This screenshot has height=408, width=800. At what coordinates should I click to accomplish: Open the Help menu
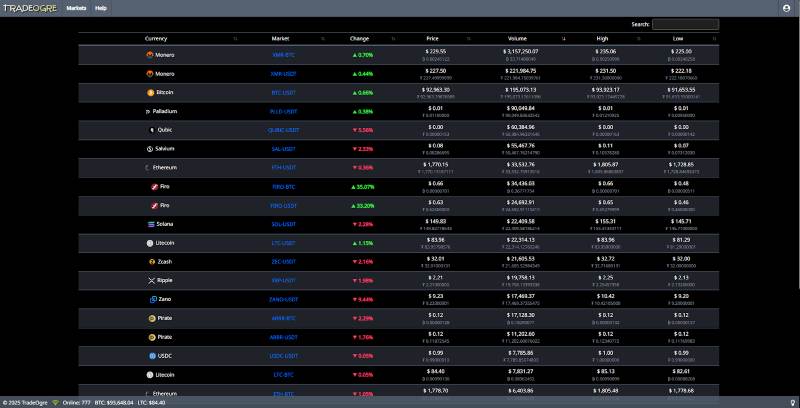pyautogui.click(x=101, y=7)
